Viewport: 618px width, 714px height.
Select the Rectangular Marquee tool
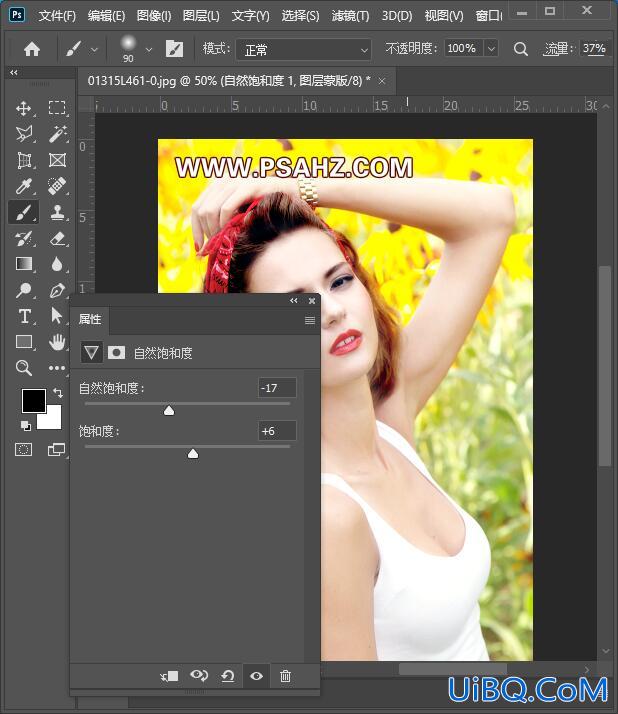(x=57, y=108)
